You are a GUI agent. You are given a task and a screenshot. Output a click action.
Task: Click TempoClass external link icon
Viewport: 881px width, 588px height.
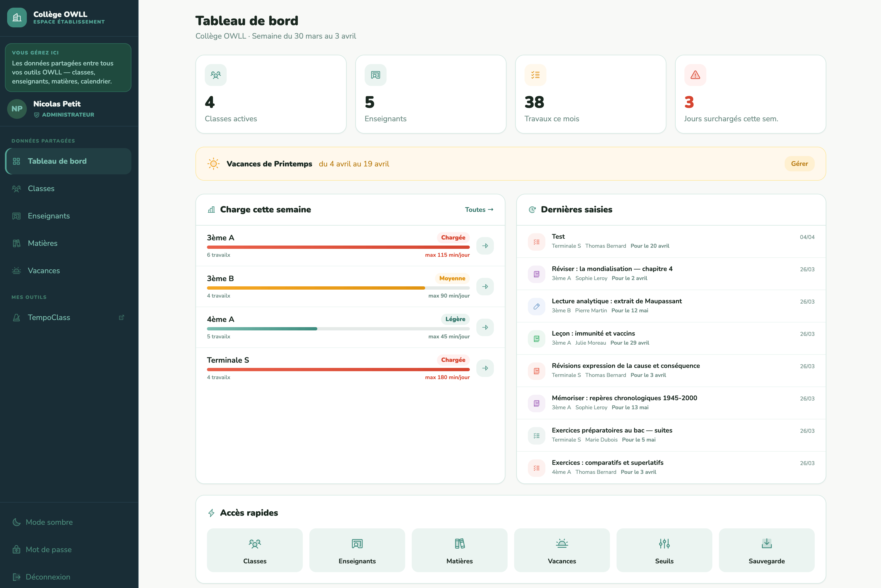pos(122,318)
